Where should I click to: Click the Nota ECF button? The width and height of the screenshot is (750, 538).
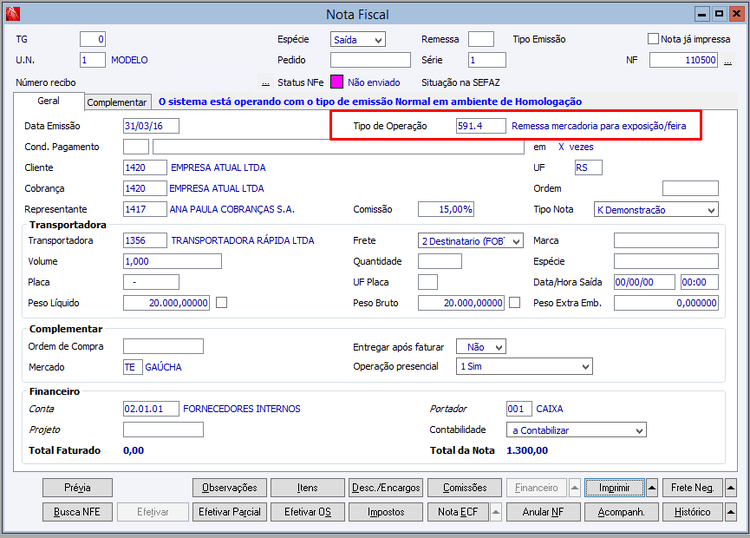click(458, 512)
